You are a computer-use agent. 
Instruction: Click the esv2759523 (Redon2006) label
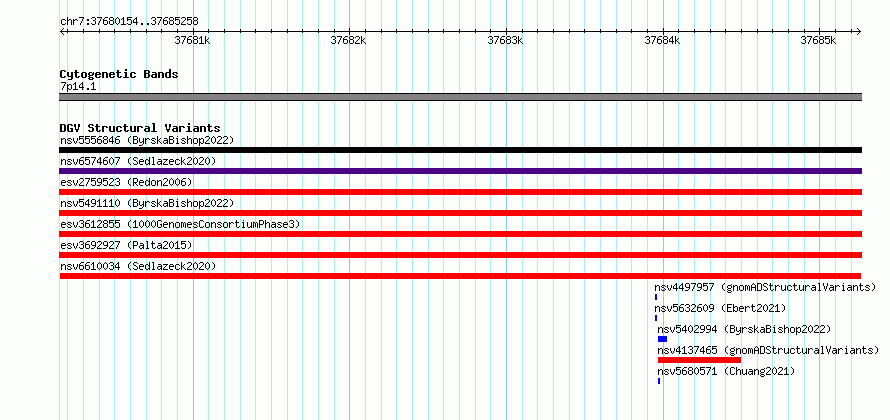coord(126,182)
